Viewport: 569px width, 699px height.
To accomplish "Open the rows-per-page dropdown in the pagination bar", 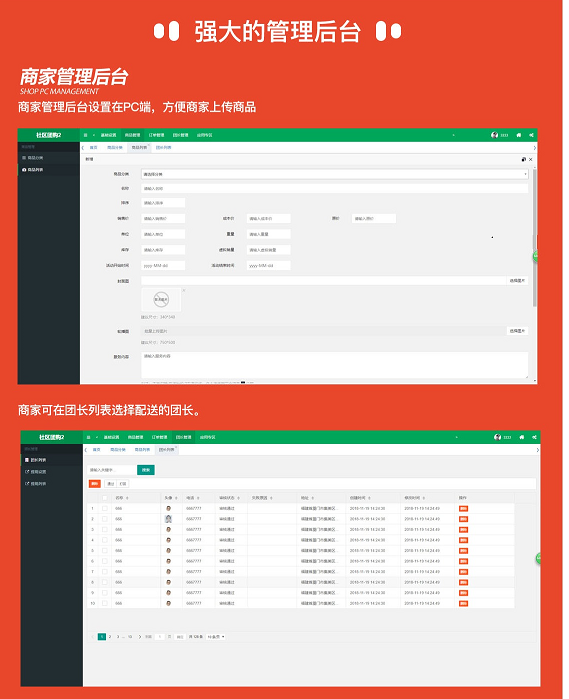I will 216,637.
